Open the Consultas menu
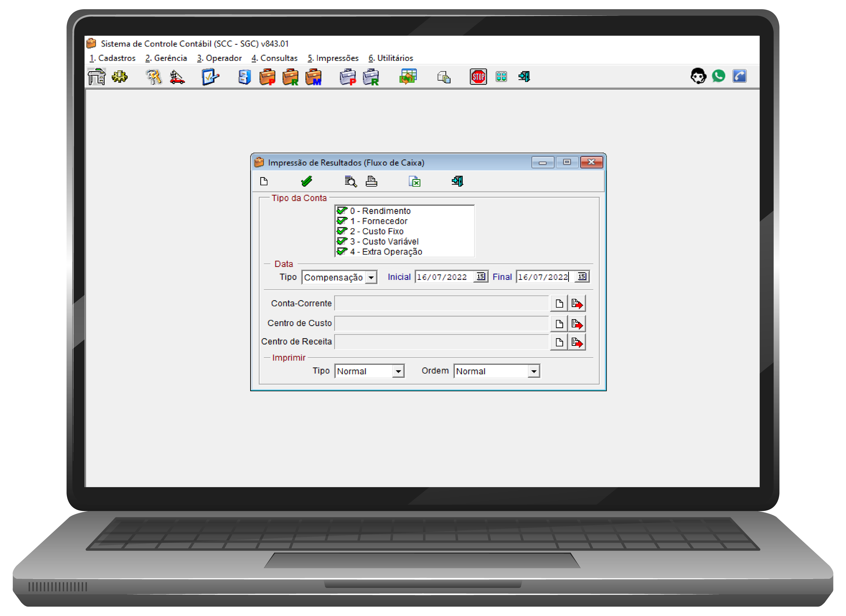The width and height of the screenshot is (846, 616). [x=275, y=58]
